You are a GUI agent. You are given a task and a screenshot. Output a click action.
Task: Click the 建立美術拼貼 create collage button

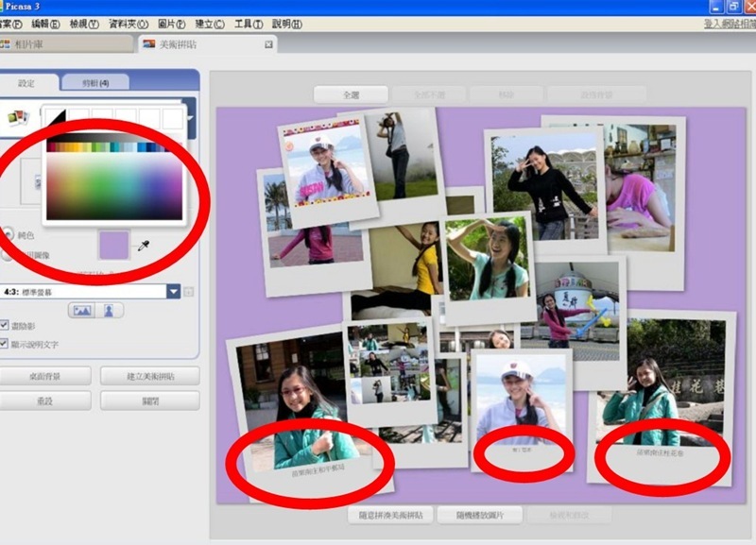pyautogui.click(x=150, y=376)
